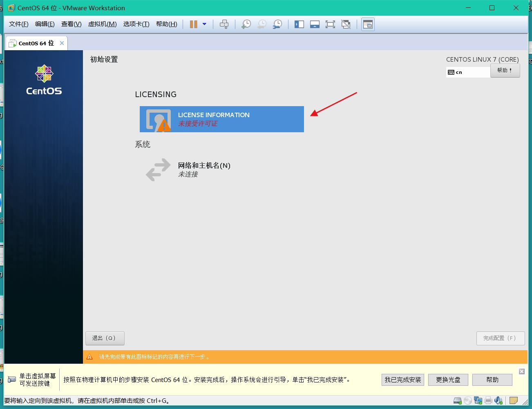Toggle the thumbnail bar view
532x409 pixels.
[x=315, y=24]
